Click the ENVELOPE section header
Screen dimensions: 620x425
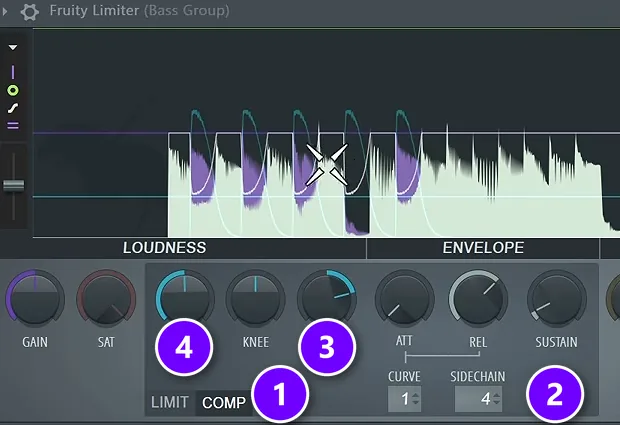pyautogui.click(x=483, y=248)
